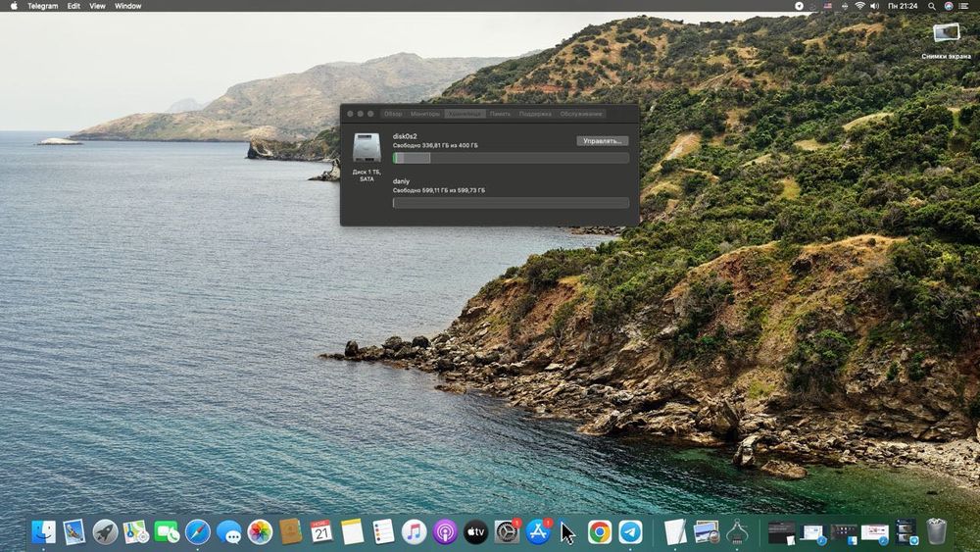The image size is (980, 552).
Task: Click the SATA disk drive icon
Action: point(367,148)
